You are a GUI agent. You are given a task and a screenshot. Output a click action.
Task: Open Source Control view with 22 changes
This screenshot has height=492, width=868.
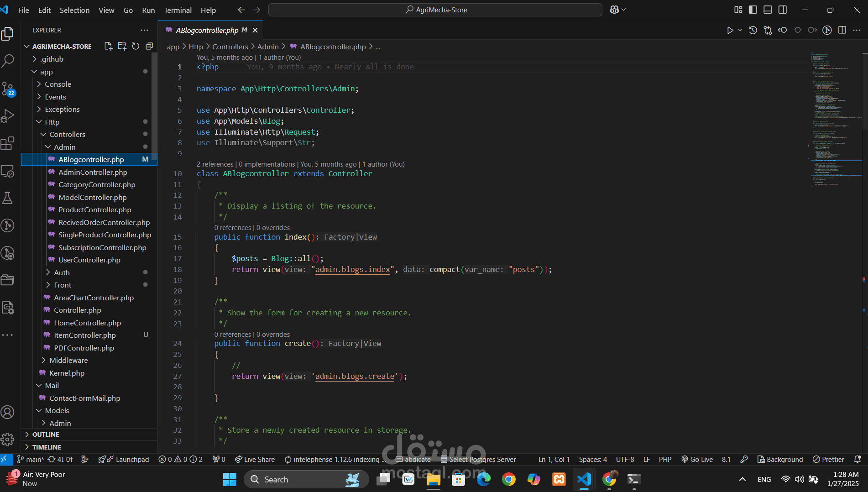pyautogui.click(x=8, y=89)
